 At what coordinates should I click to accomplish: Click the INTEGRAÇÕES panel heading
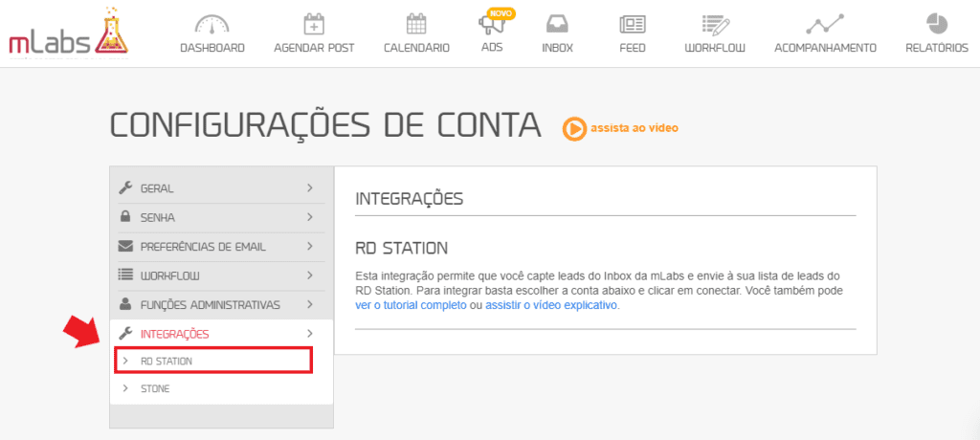click(409, 199)
